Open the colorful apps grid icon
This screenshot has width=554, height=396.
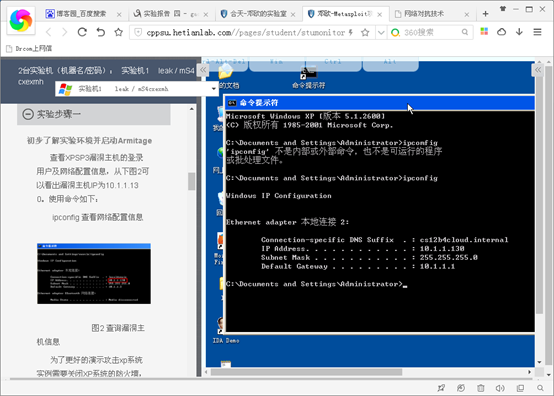(x=484, y=31)
